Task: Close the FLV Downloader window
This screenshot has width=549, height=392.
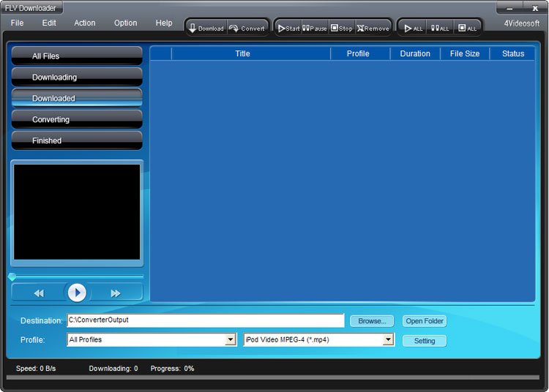Action: tap(535, 8)
